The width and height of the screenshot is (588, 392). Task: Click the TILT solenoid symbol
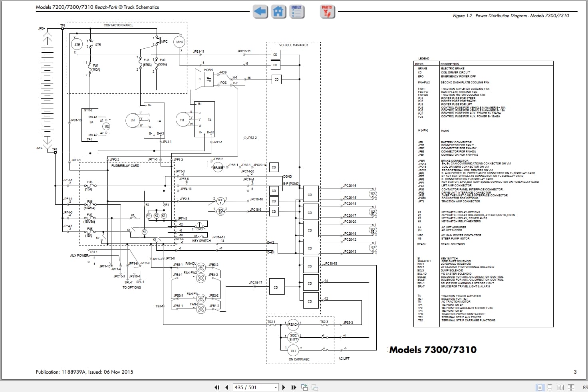(x=293, y=351)
